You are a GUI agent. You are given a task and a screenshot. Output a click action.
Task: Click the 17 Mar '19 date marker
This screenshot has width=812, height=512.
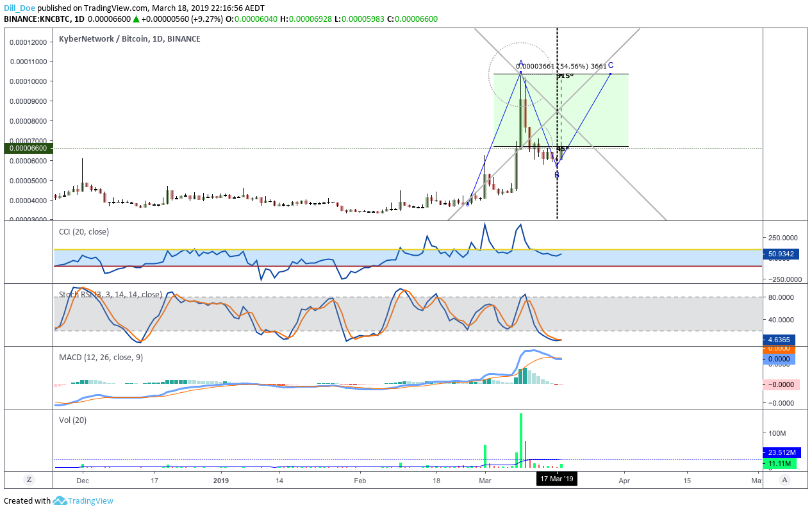[558, 479]
